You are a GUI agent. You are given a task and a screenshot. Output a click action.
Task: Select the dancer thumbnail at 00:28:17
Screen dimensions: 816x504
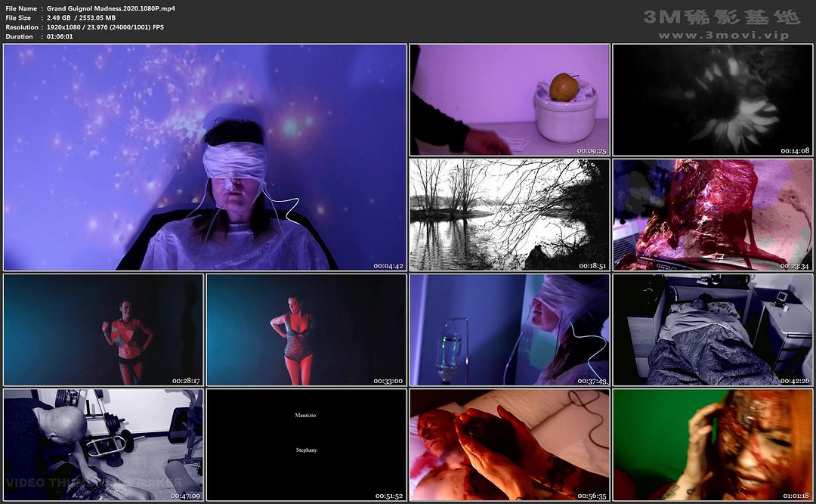pos(104,329)
